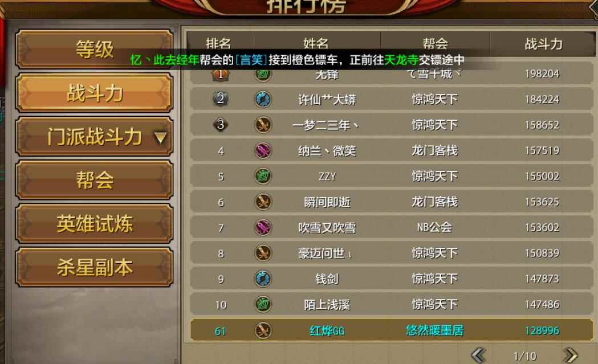Expand the 门派战斗力 dropdown arrow
The height and width of the screenshot is (364, 598).
pos(161,137)
